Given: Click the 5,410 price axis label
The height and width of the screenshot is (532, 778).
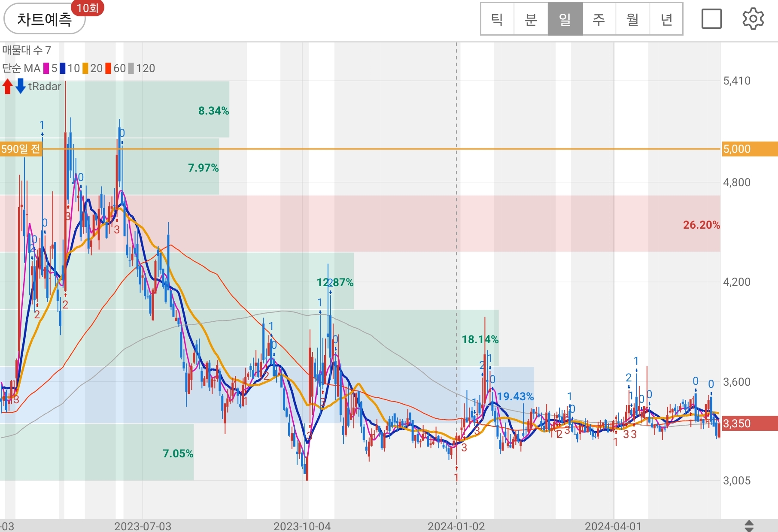Looking at the screenshot, I should (x=737, y=81).
